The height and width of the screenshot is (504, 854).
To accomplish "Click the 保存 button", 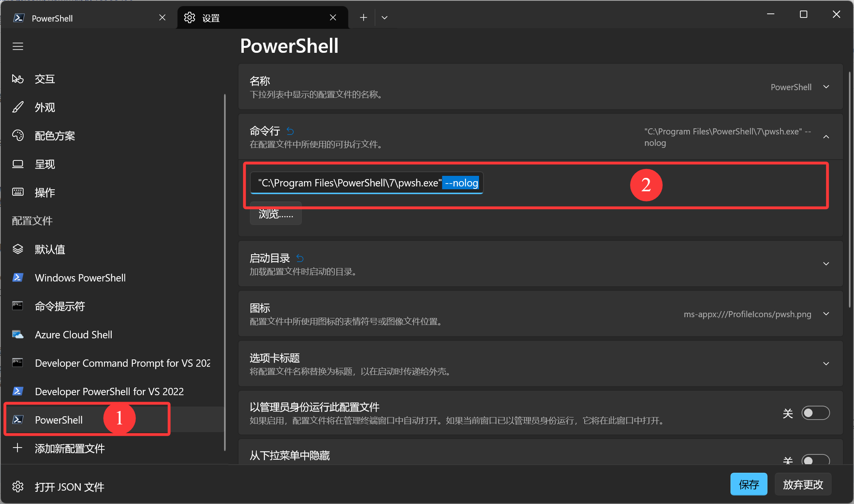I will coord(748,484).
